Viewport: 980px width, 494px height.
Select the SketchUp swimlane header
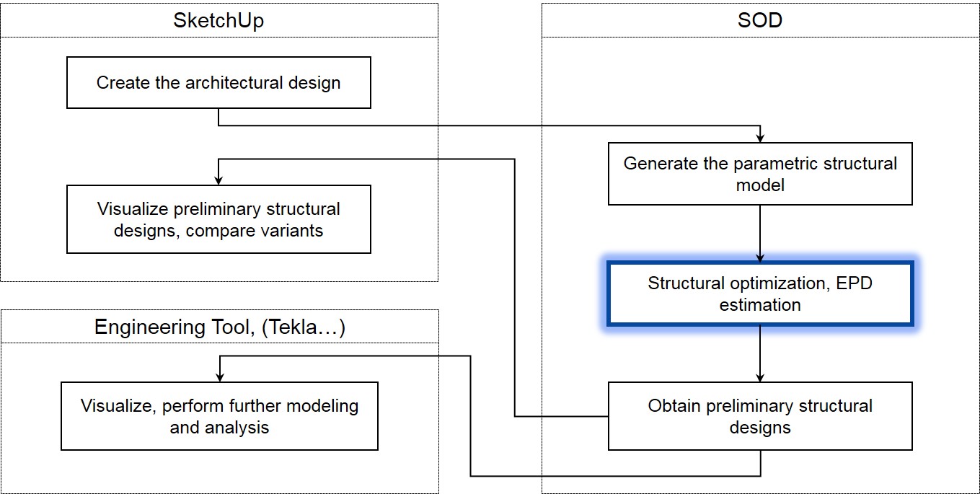coord(218,20)
